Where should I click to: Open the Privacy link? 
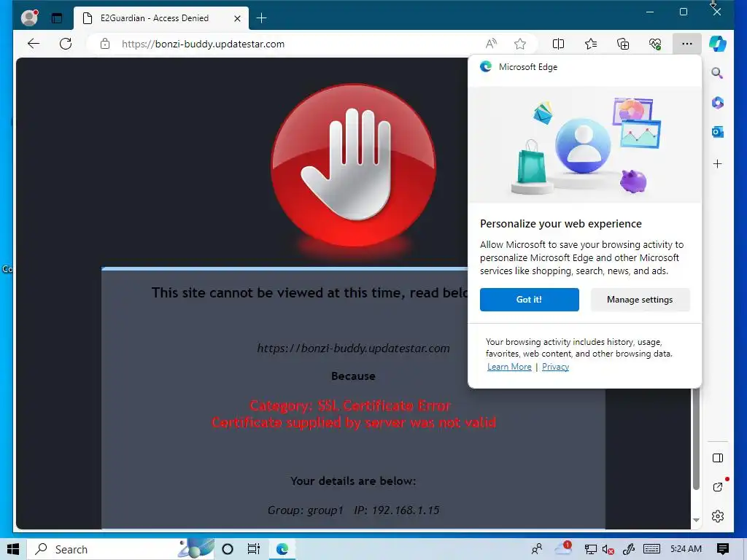(x=555, y=367)
